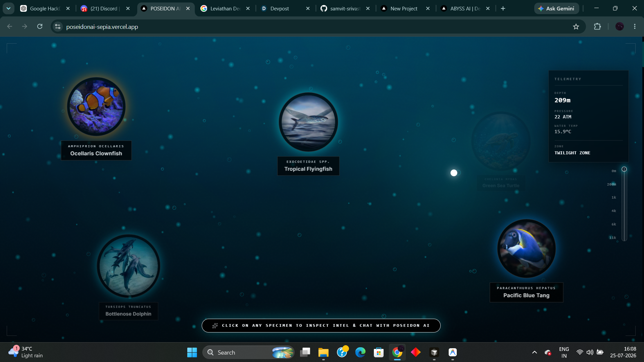This screenshot has width=644, height=362.
Task: Open a new browser tab
Action: click(503, 8)
